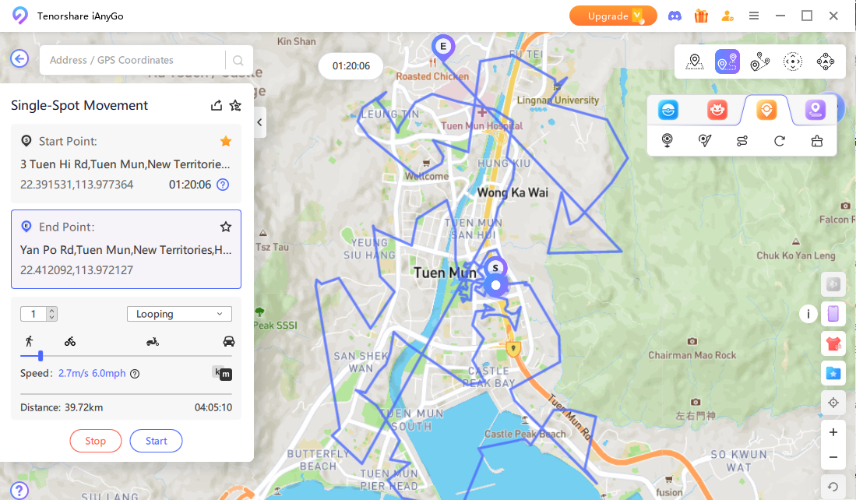Select the End Point card

(x=126, y=249)
